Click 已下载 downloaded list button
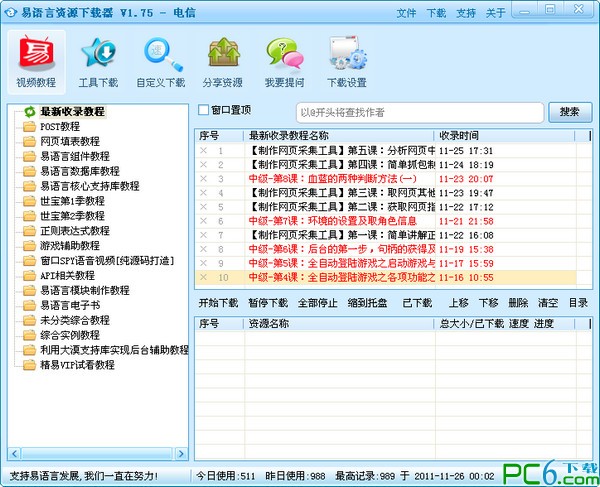The width and height of the screenshot is (600, 487). pyautogui.click(x=417, y=303)
